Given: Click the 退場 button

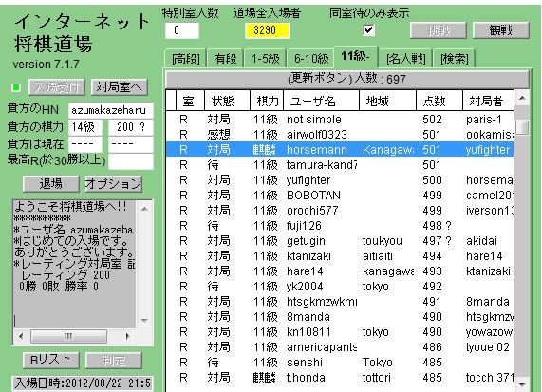Looking at the screenshot, I should click(51, 183).
